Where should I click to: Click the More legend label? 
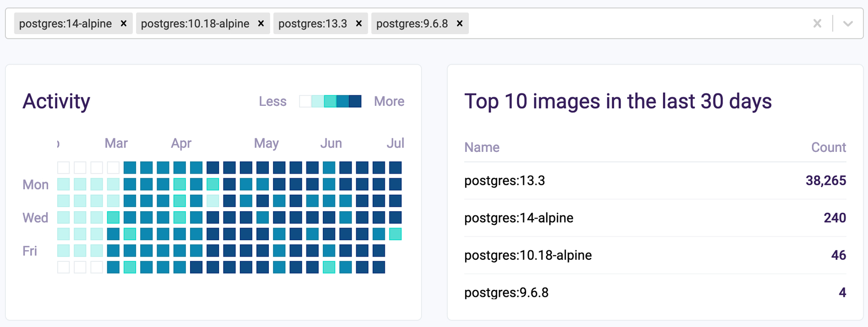(389, 101)
